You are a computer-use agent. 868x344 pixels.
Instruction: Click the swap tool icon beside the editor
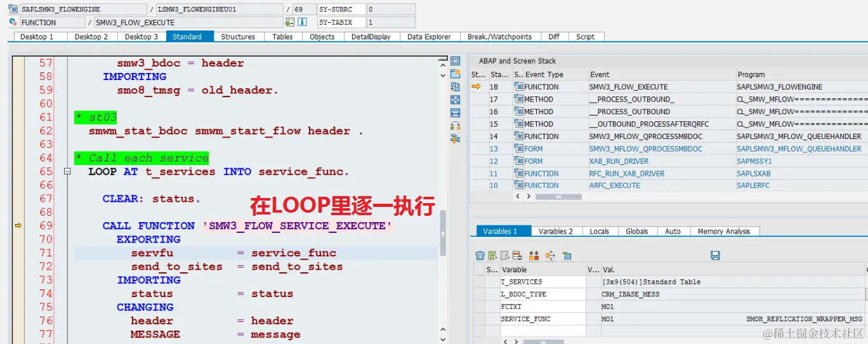pos(455,87)
